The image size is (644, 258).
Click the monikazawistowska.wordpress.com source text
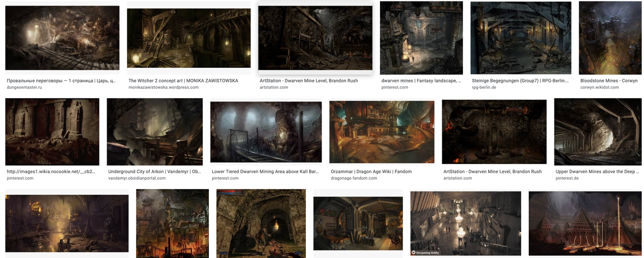tap(164, 88)
